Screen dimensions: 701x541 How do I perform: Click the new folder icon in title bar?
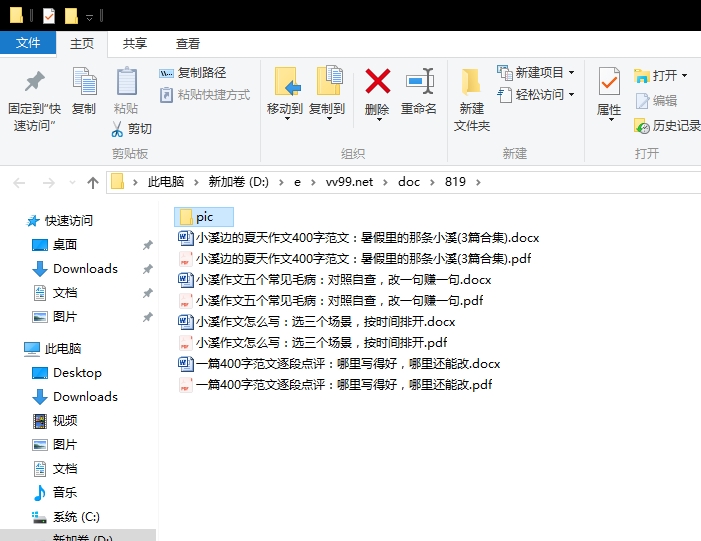click(x=71, y=16)
